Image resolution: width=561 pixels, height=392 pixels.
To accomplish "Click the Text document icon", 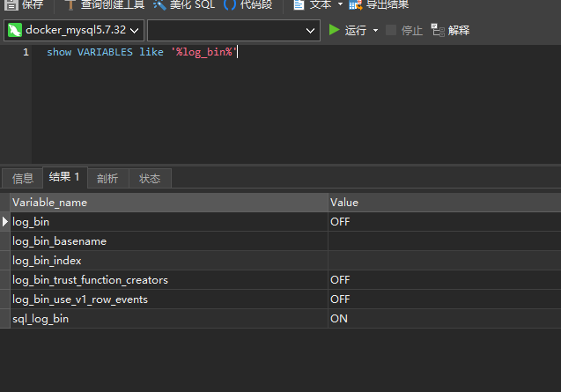I will coord(299,4).
